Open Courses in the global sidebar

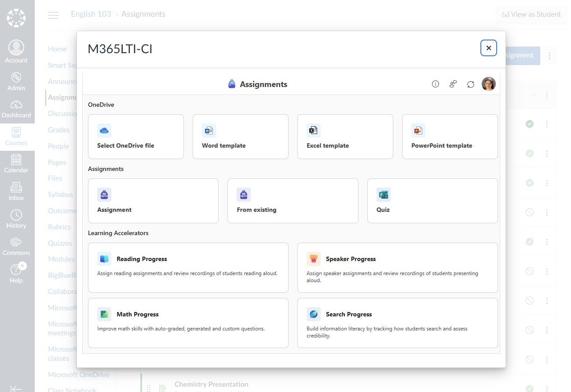coord(16,137)
